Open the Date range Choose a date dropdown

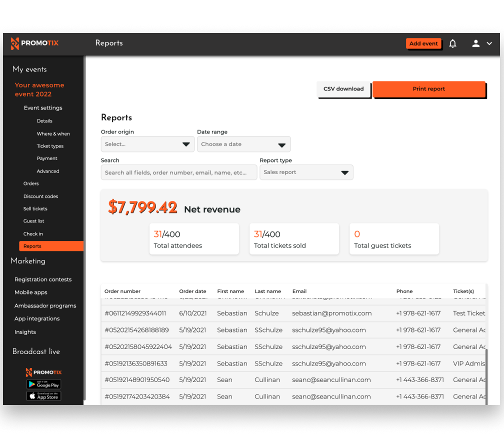(243, 144)
